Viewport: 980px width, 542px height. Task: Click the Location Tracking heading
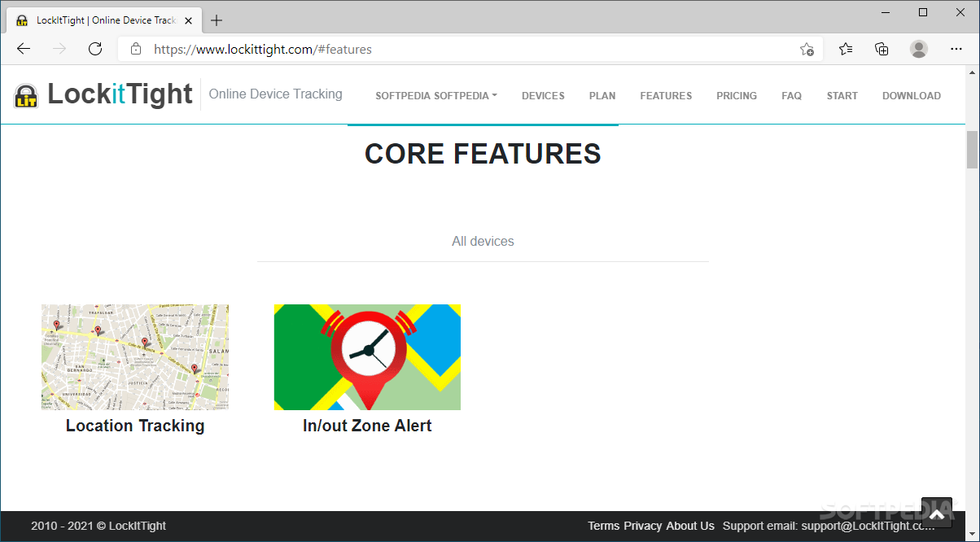(x=135, y=426)
